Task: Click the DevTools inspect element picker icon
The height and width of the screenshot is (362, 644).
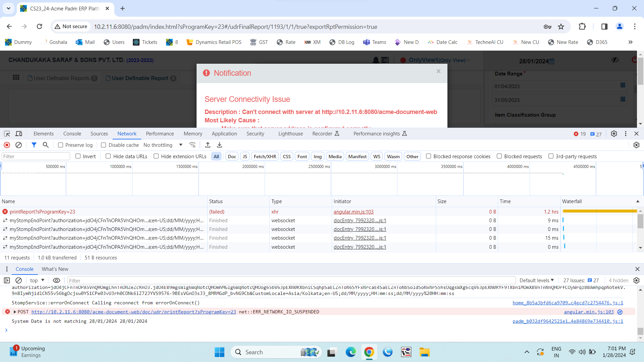Action: (7, 134)
